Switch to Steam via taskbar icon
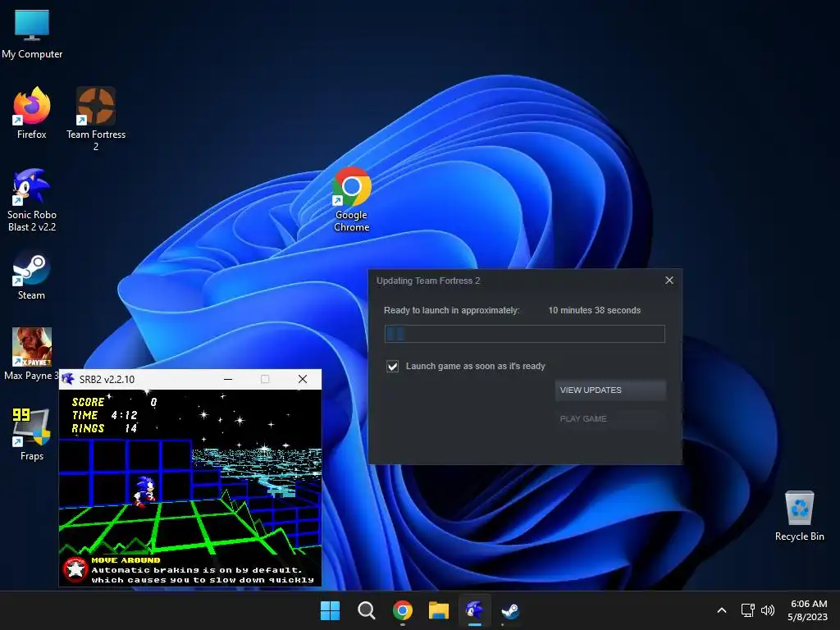Viewport: 840px width, 630px height. 510,610
